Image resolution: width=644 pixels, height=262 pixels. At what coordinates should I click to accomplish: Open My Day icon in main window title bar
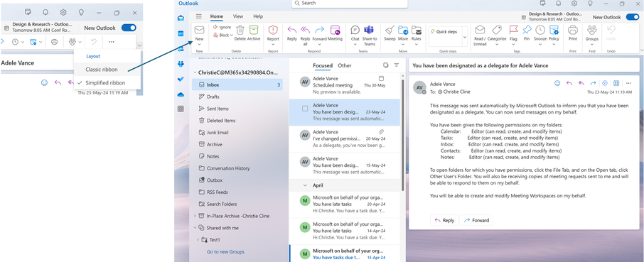pyautogui.click(x=542, y=4)
